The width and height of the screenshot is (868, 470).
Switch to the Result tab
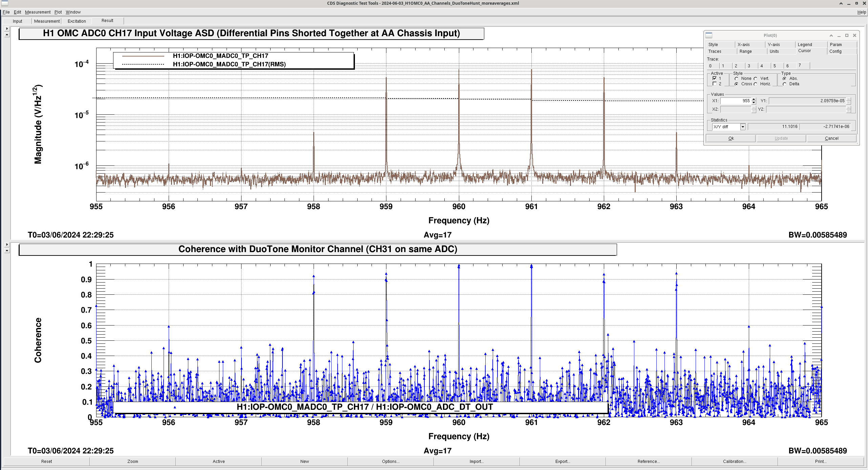coord(107,21)
